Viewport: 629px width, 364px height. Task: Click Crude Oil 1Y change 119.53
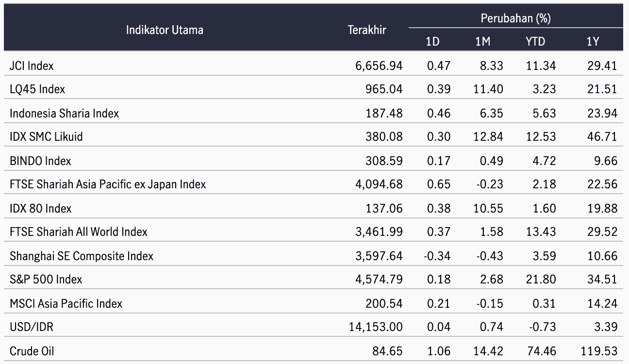598,350
